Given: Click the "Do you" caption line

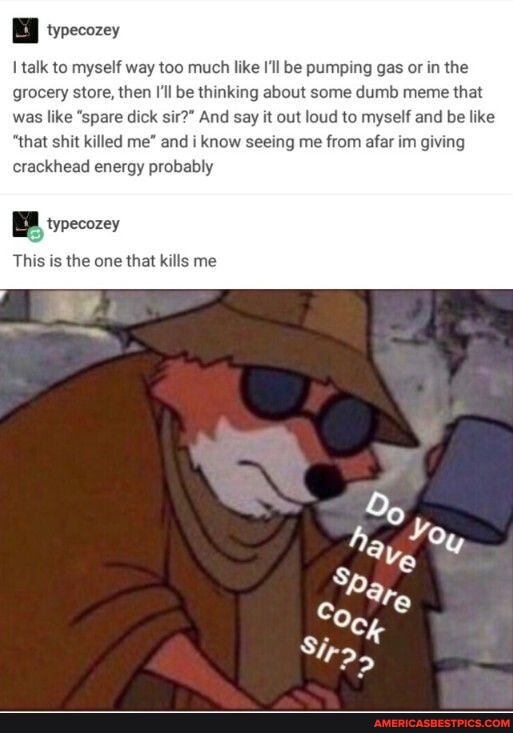Looking at the screenshot, I should (x=414, y=525).
